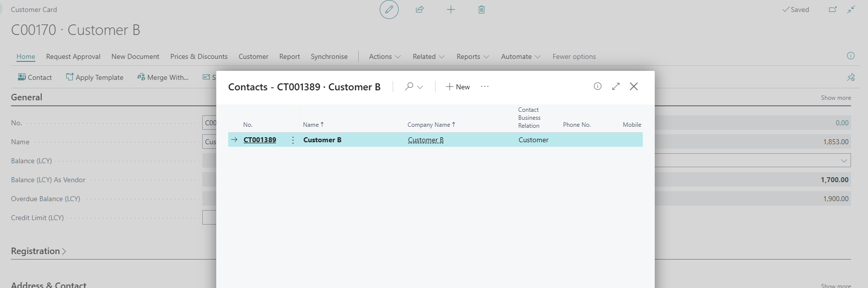868x288 pixels.
Task: Click the trash delete icon
Action: point(481,9)
